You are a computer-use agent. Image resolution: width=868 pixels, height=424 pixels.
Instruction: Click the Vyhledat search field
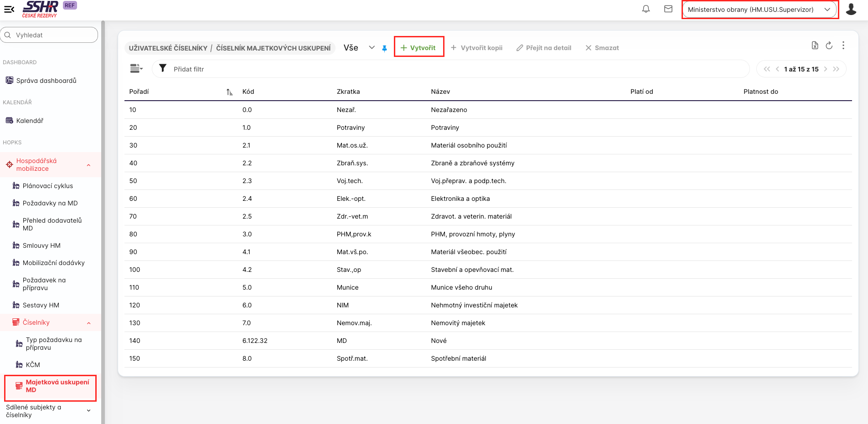tap(50, 35)
